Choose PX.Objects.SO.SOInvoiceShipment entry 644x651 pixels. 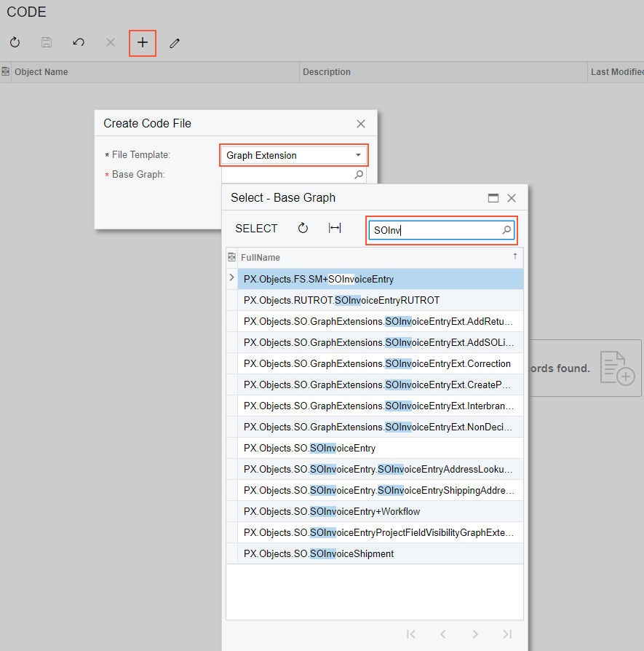tap(319, 553)
